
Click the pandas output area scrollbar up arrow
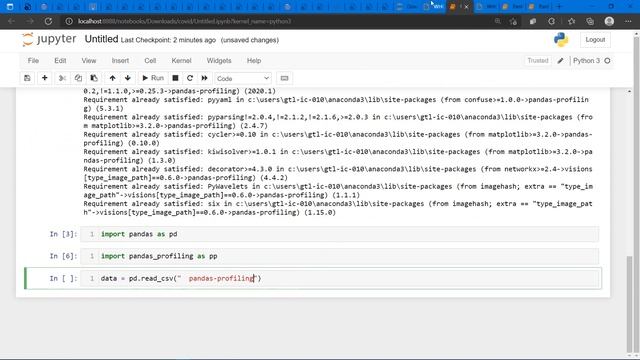pos(629,91)
